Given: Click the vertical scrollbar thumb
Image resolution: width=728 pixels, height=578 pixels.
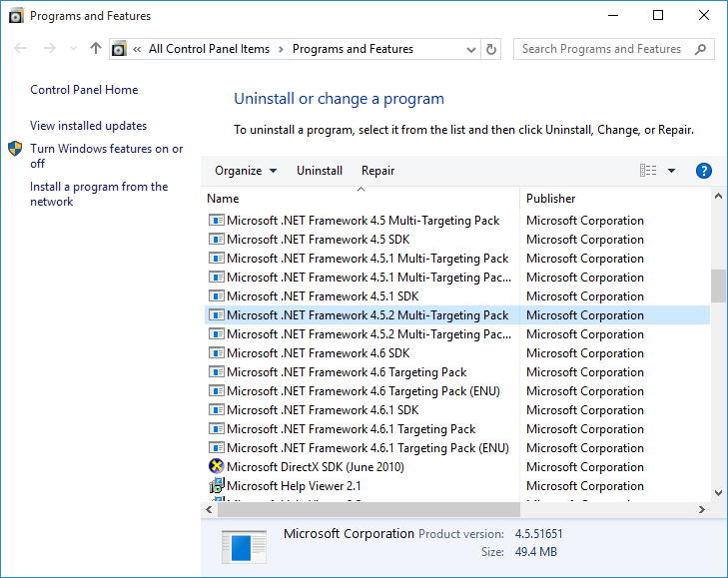Looking at the screenshot, I should click(718, 286).
